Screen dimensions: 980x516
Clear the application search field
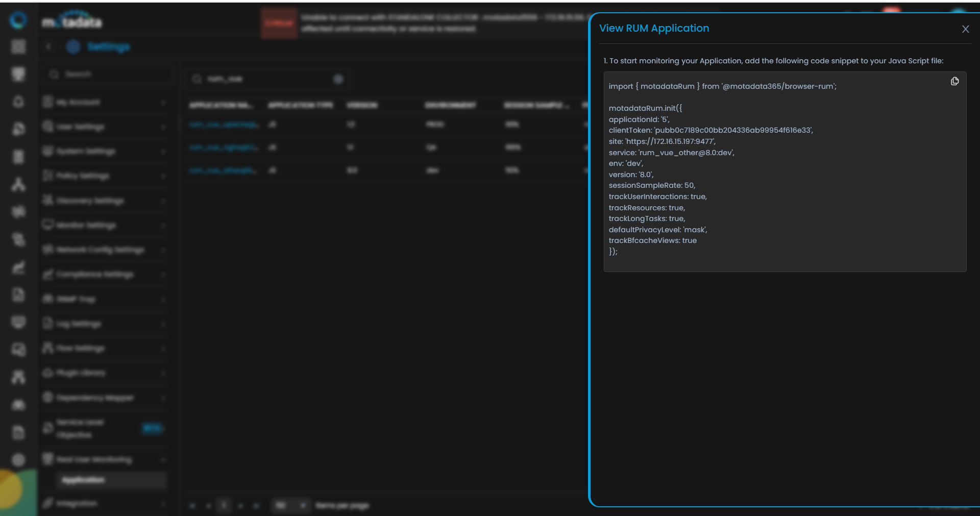[x=338, y=79]
